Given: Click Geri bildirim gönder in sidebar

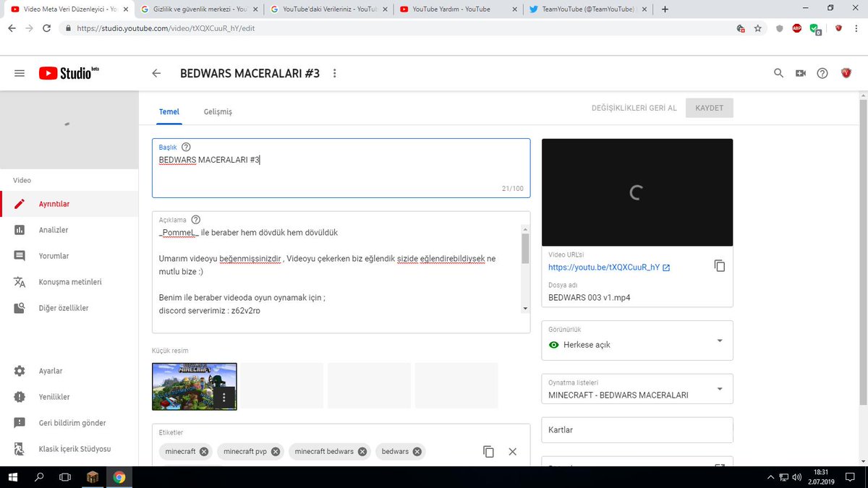Looking at the screenshot, I should click(x=69, y=423).
